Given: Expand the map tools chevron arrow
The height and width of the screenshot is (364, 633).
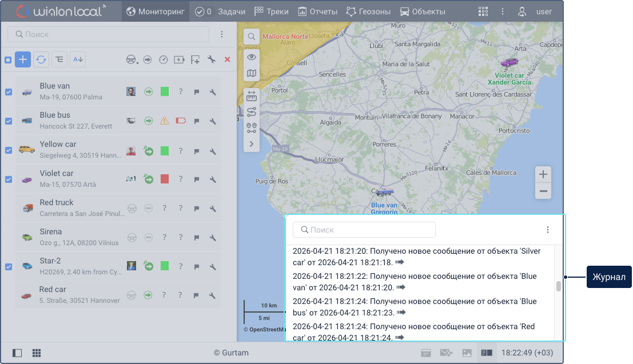Looking at the screenshot, I should point(252,144).
